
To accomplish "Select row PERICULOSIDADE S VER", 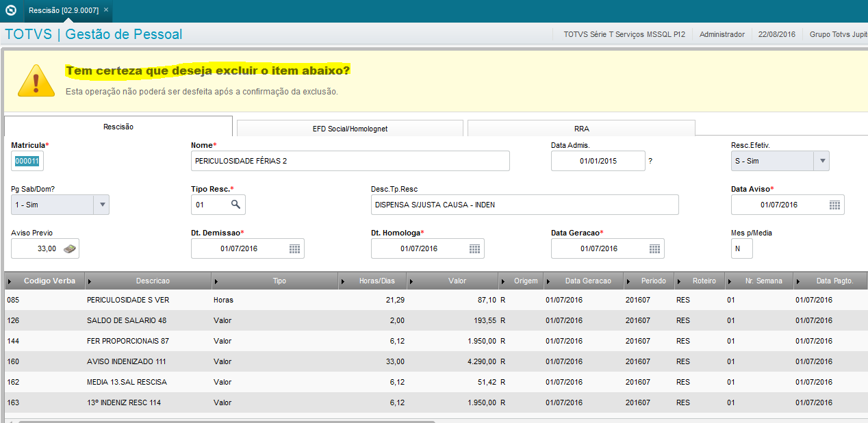I will 436,300.
